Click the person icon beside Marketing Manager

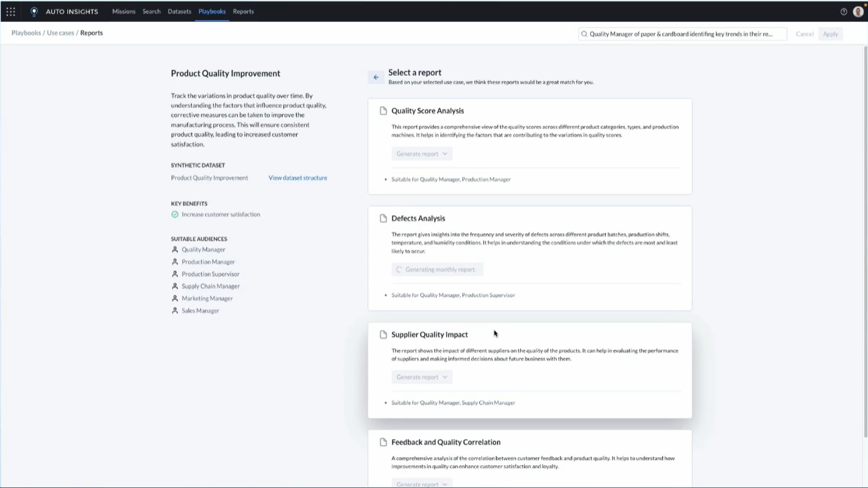pyautogui.click(x=175, y=299)
